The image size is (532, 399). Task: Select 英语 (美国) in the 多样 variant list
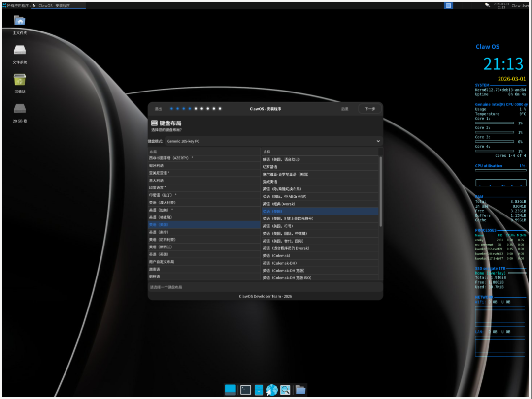click(320, 212)
